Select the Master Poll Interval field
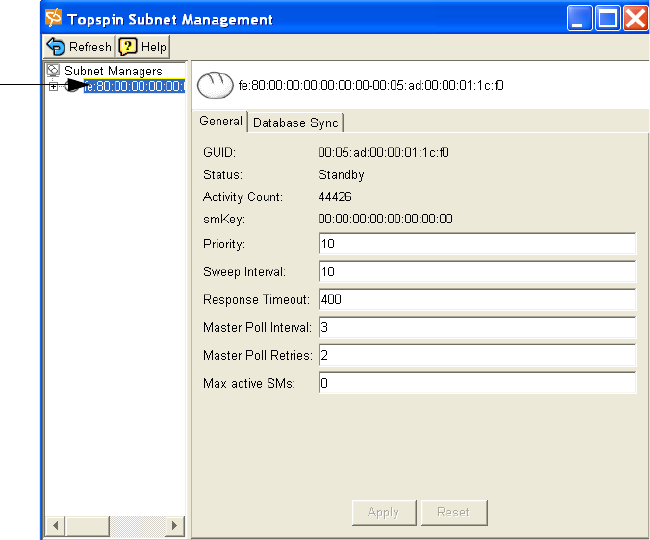Screen dimensions: 650x540 (476, 328)
